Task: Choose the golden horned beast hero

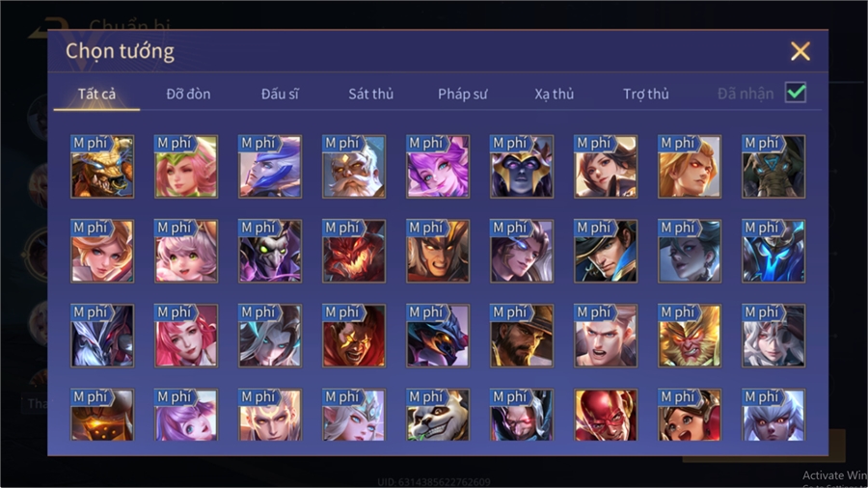Action: pyautogui.click(x=102, y=167)
